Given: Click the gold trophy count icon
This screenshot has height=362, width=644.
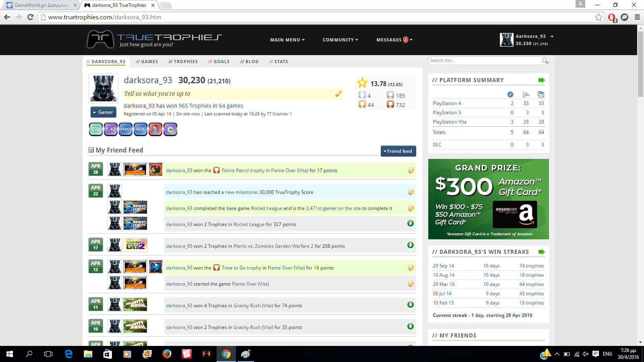Looking at the screenshot, I should tap(362, 105).
